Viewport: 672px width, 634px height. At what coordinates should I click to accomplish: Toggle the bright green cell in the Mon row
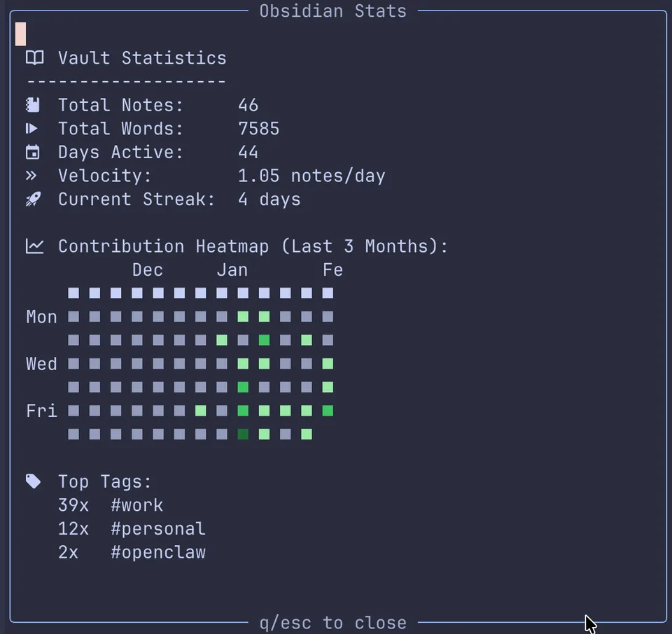pos(243,316)
